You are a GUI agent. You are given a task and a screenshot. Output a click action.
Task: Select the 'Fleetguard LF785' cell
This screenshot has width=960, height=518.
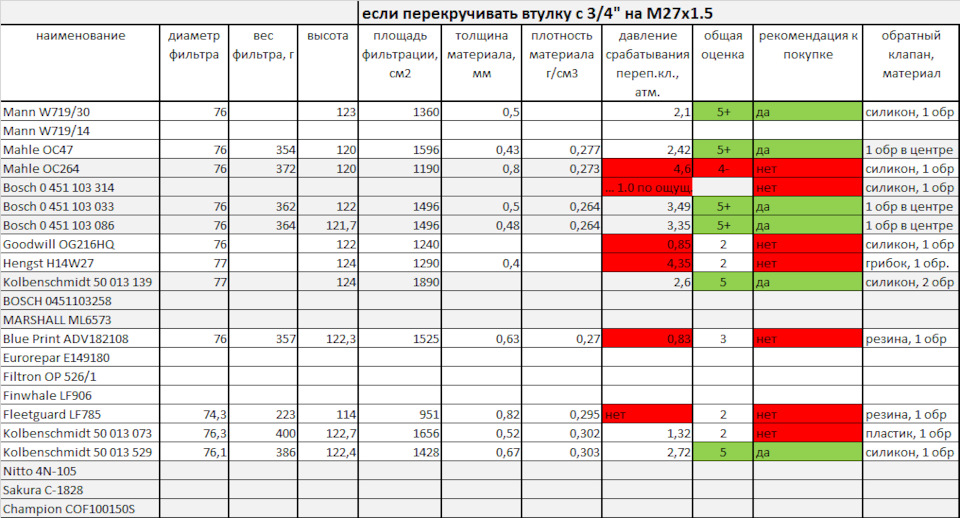point(80,415)
